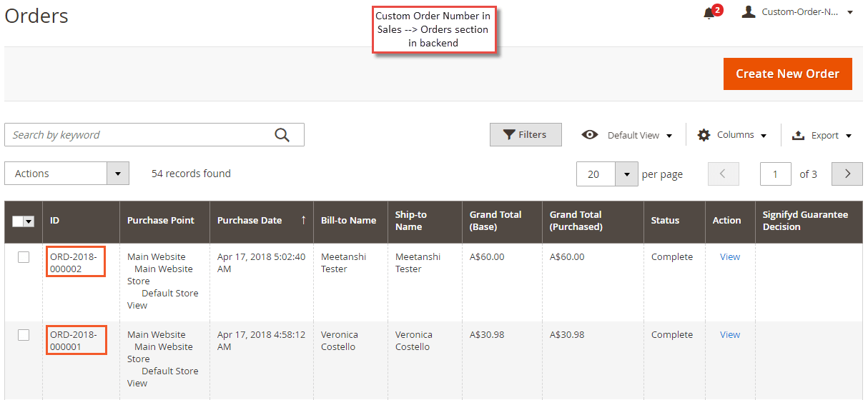Open the Filters button

(526, 134)
